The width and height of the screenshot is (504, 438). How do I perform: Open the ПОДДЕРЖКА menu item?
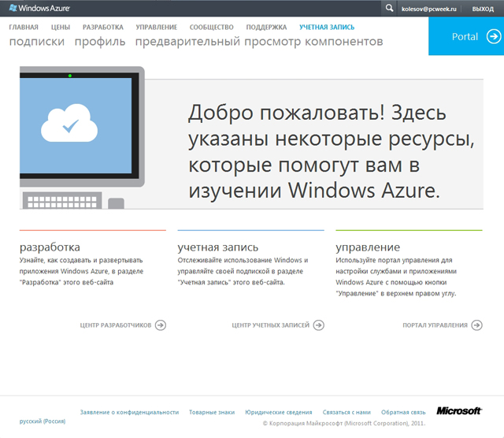(x=266, y=28)
